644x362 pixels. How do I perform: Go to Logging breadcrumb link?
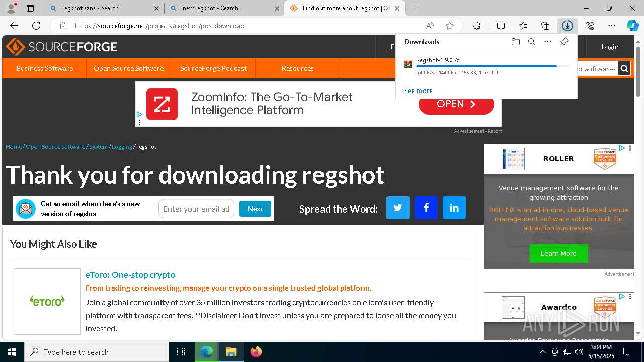click(122, 147)
